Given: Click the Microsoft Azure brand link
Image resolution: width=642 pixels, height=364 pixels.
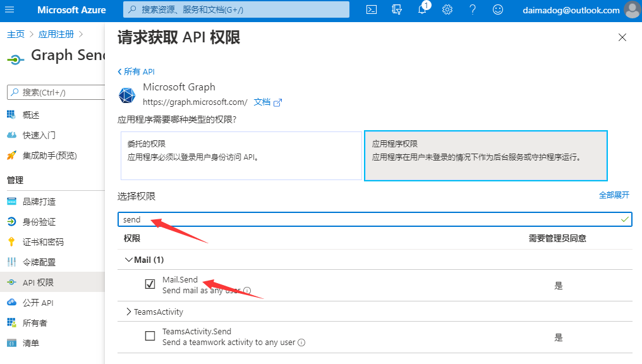Looking at the screenshot, I should 71,10.
